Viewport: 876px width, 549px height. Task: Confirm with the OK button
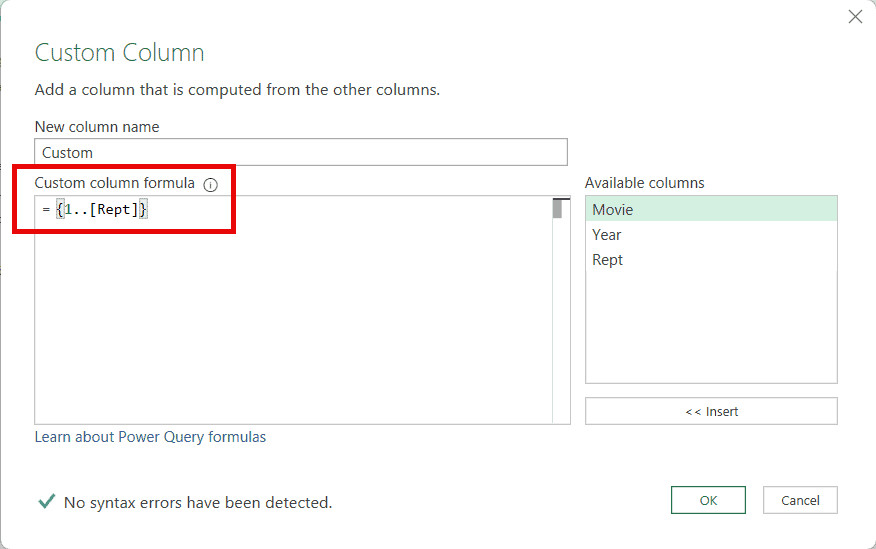pyautogui.click(x=708, y=500)
